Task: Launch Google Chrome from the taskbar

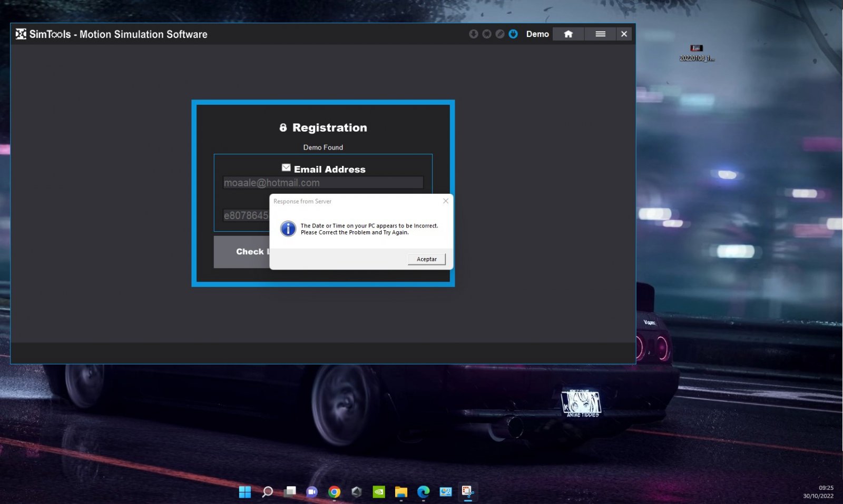Action: click(334, 492)
